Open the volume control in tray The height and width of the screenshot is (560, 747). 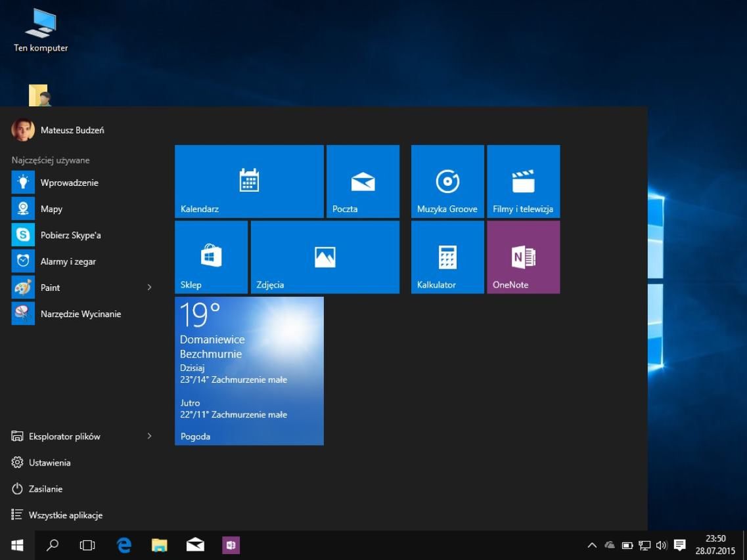point(661,546)
